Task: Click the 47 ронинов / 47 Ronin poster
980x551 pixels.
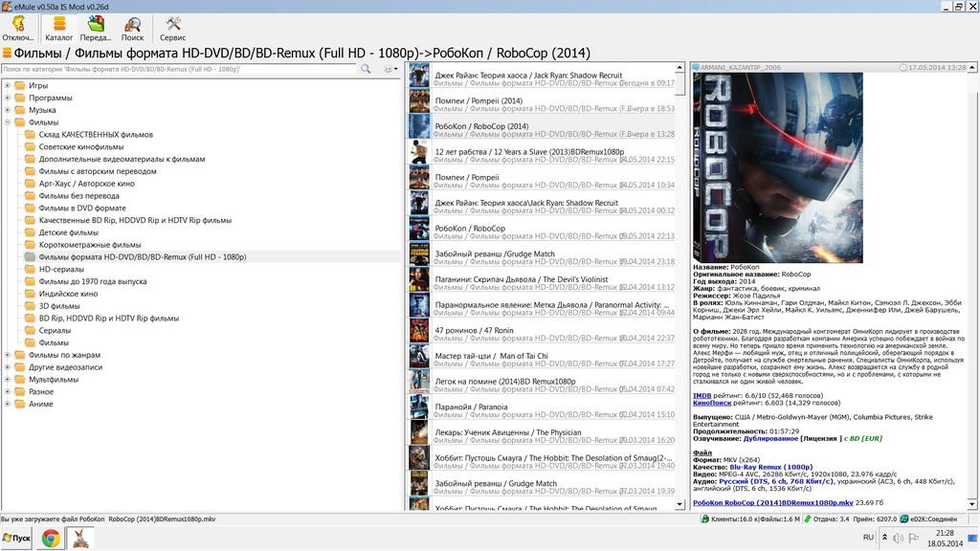Action: click(419, 330)
